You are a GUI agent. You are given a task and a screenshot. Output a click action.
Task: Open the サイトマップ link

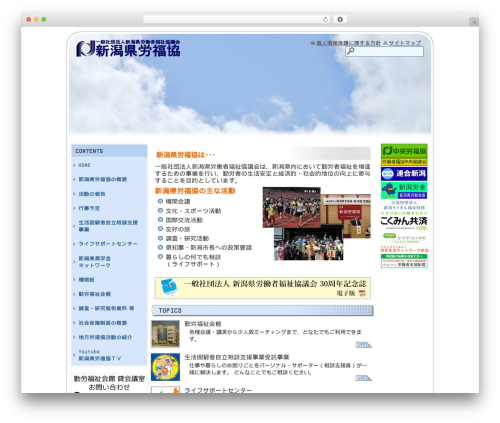click(404, 43)
